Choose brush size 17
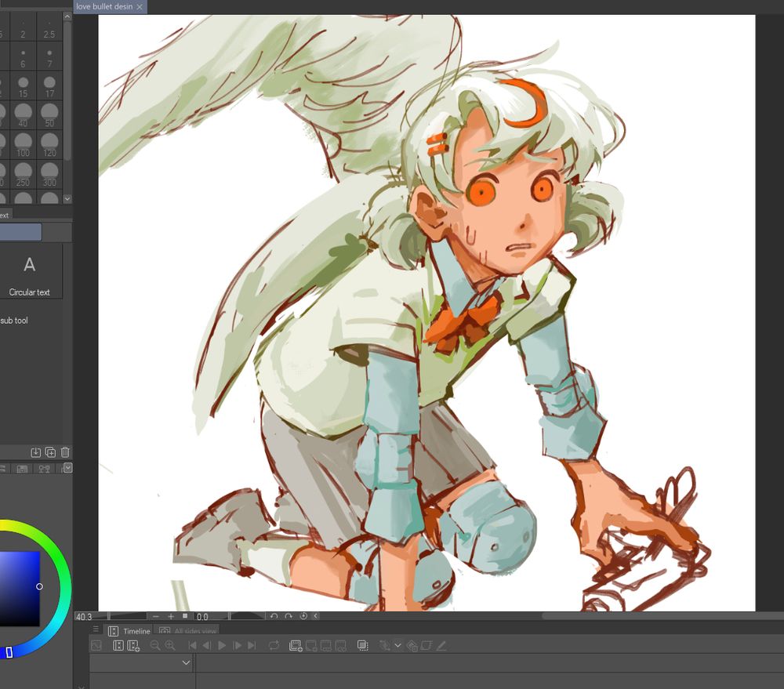 [x=49, y=85]
